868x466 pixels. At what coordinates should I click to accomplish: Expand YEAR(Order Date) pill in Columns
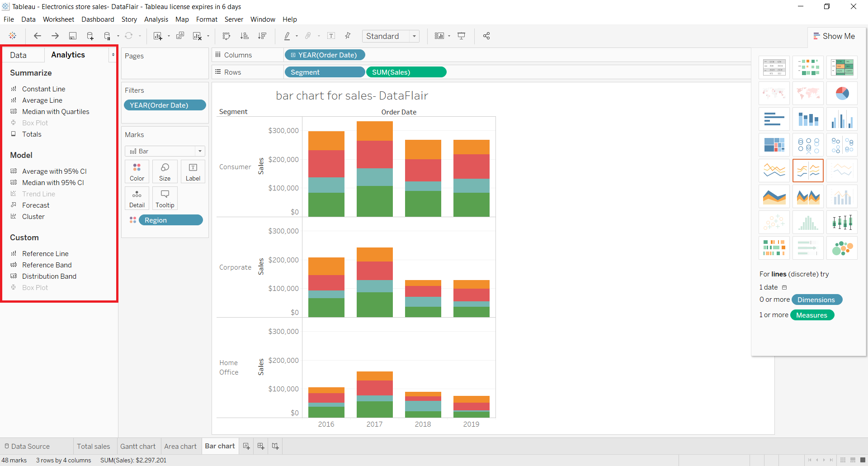point(293,55)
